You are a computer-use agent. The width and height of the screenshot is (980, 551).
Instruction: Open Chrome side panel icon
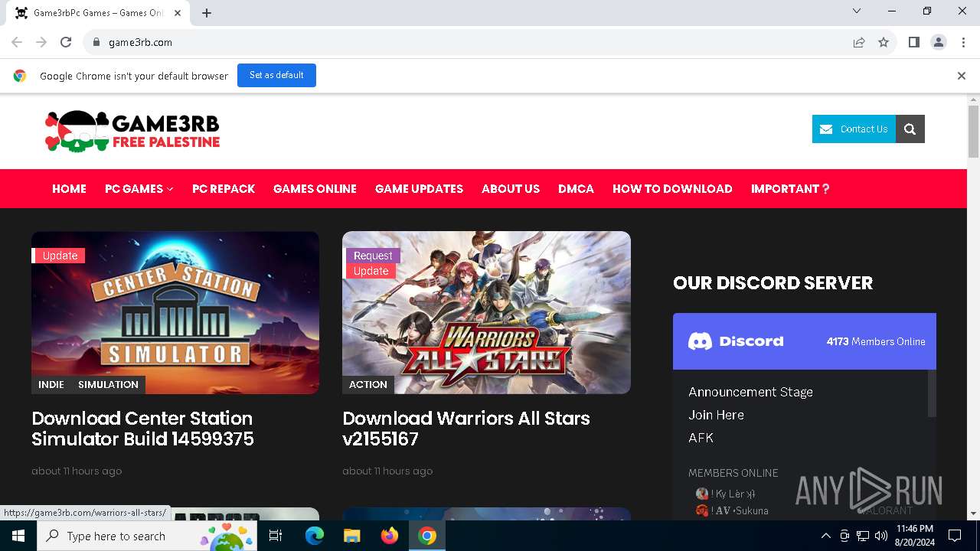[x=913, y=42]
